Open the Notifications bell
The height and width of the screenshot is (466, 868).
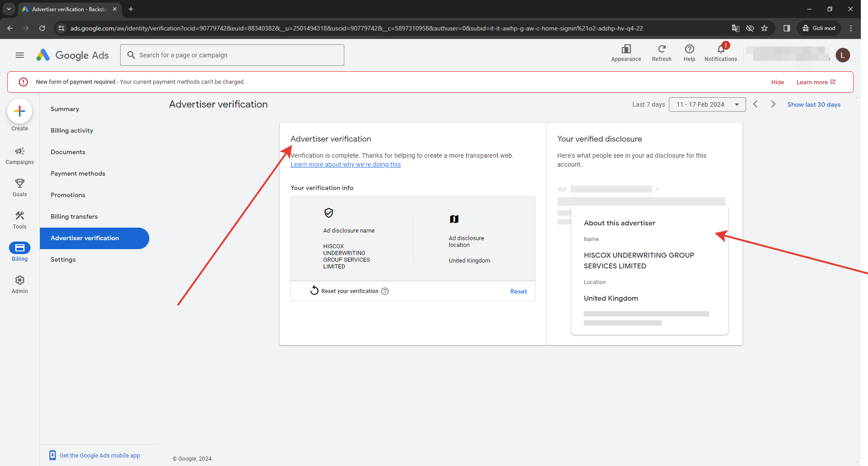720,53
